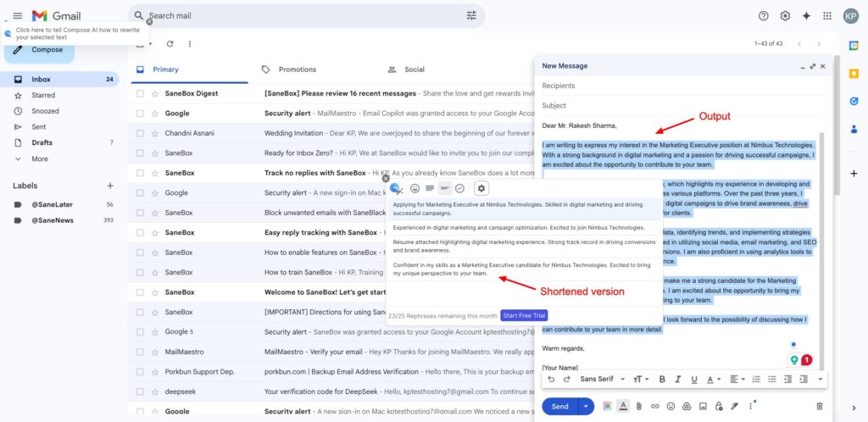Open Drafts folder
The width and height of the screenshot is (868, 422).
point(42,142)
